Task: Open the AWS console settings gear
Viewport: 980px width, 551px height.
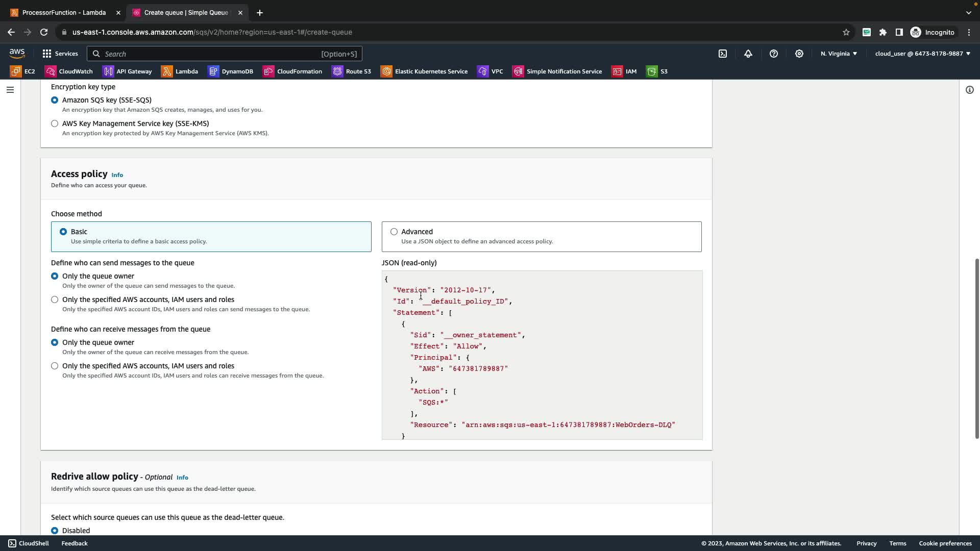Action: tap(799, 54)
